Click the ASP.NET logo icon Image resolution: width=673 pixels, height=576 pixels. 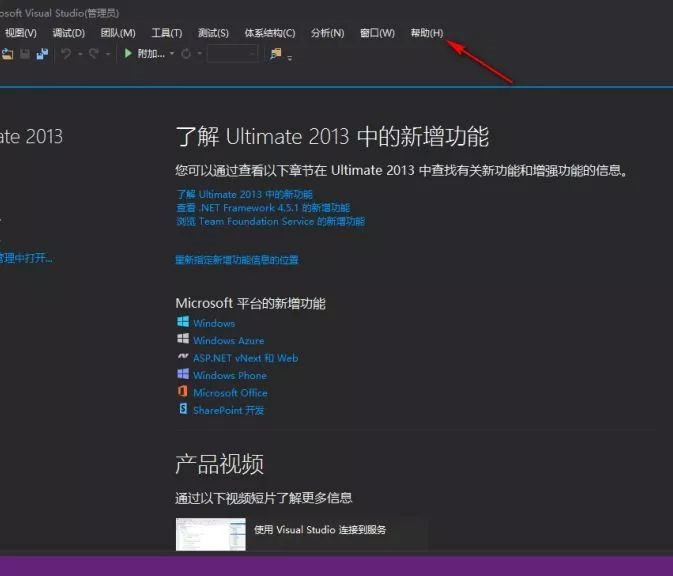(x=183, y=356)
